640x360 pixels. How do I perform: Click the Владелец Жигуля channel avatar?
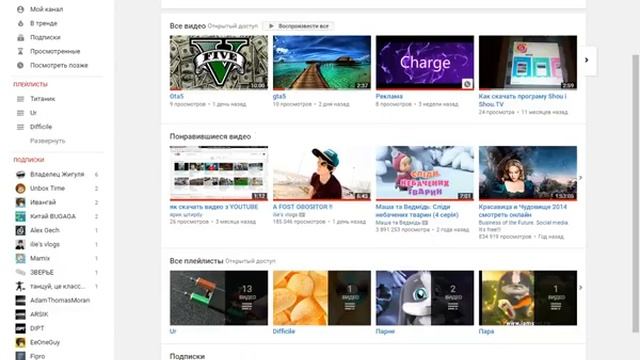[20, 174]
